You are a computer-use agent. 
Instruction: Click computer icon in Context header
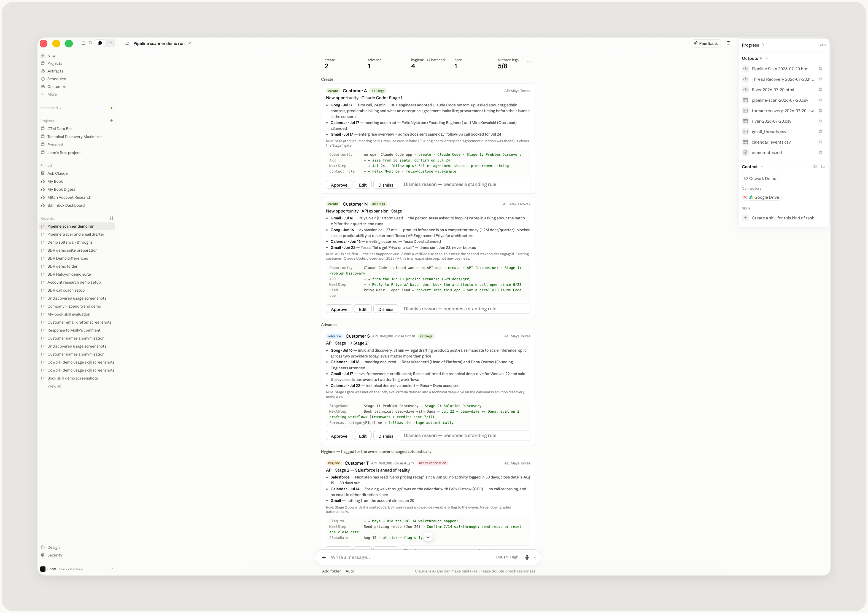point(823,166)
